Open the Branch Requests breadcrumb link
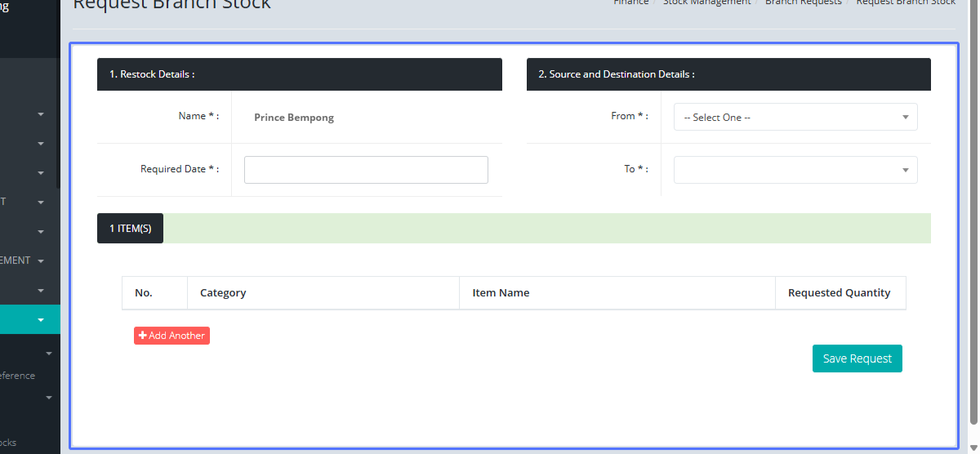The height and width of the screenshot is (454, 980). tap(803, 2)
